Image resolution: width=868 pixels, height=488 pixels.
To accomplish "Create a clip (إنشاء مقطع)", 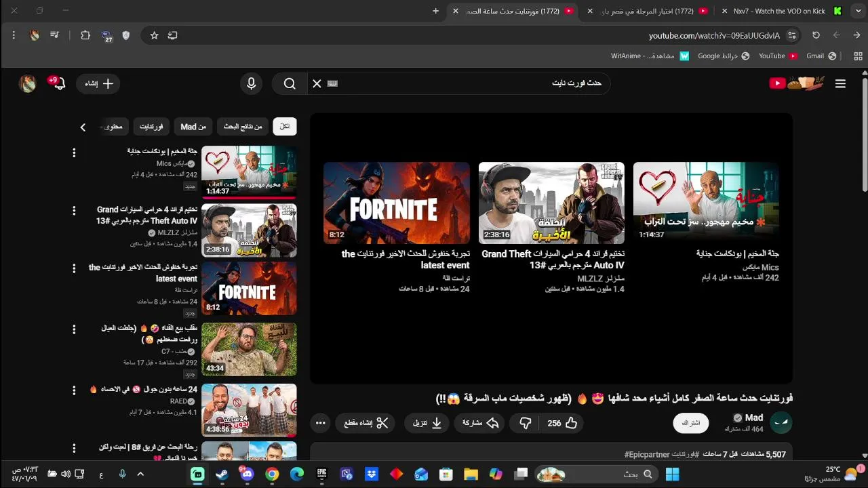I will coord(365,423).
